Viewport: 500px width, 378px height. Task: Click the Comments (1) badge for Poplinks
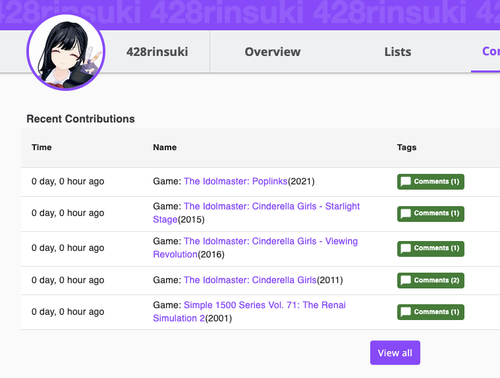coord(431,182)
